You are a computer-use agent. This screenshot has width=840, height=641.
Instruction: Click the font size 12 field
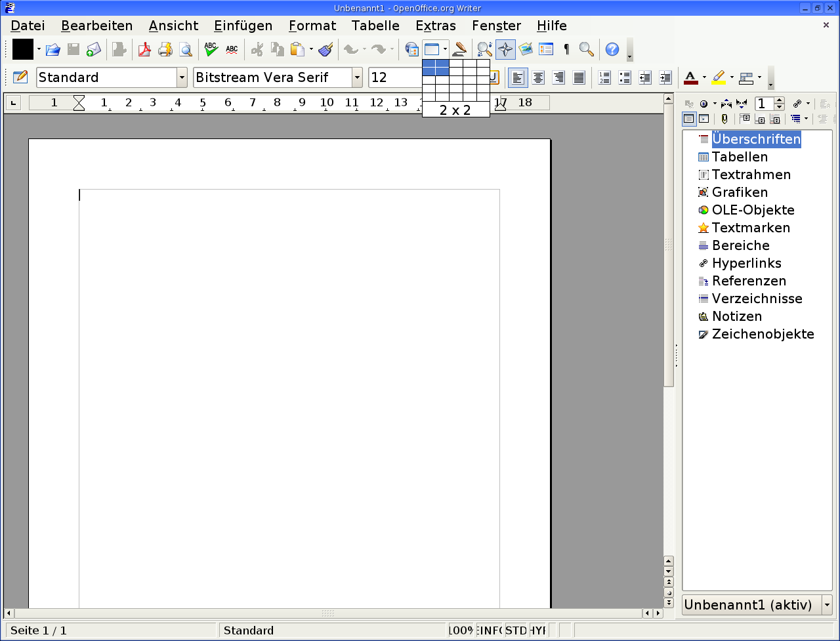tap(396, 77)
